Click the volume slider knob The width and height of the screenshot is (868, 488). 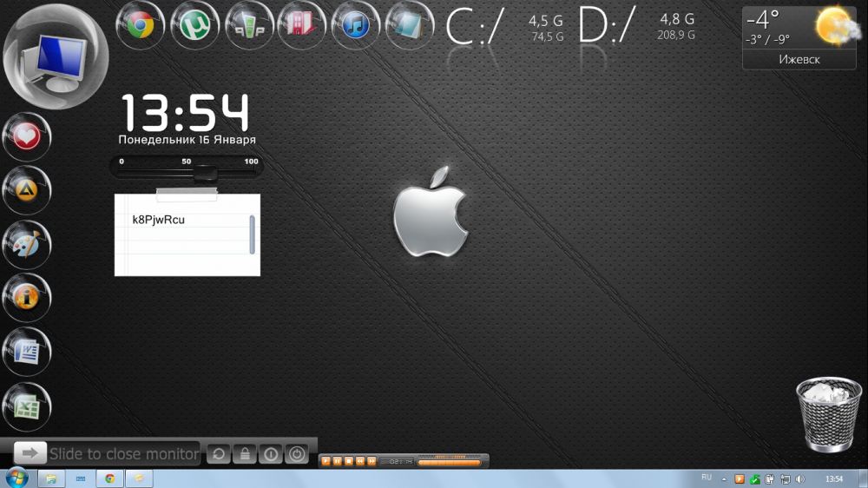(x=205, y=174)
